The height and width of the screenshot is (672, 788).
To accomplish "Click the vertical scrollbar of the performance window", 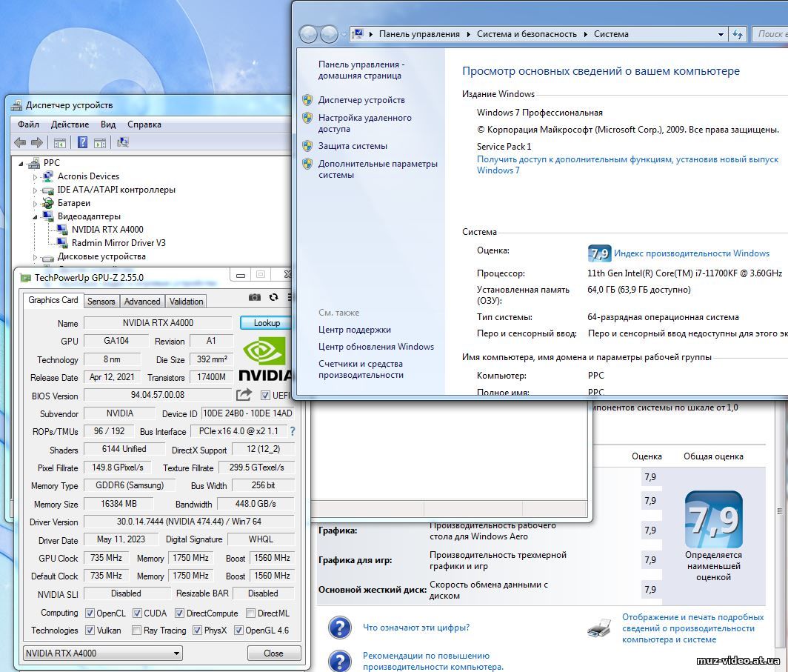I will tap(780, 511).
